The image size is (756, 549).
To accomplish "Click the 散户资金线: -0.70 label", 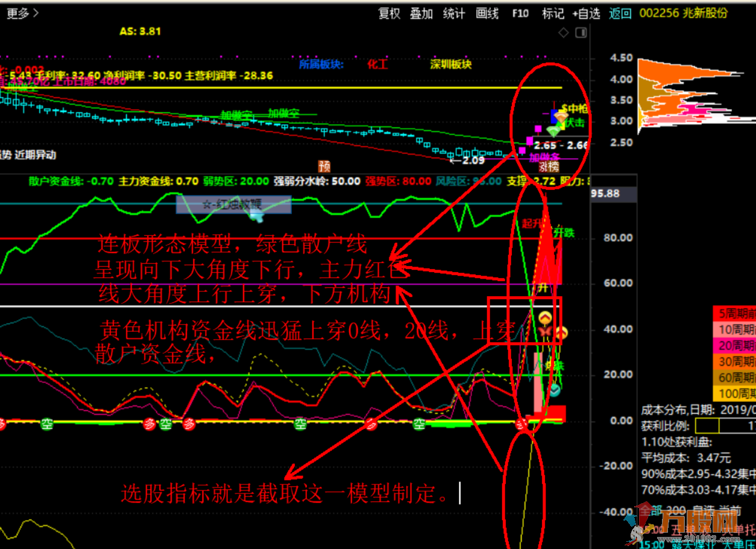I will click(71, 181).
